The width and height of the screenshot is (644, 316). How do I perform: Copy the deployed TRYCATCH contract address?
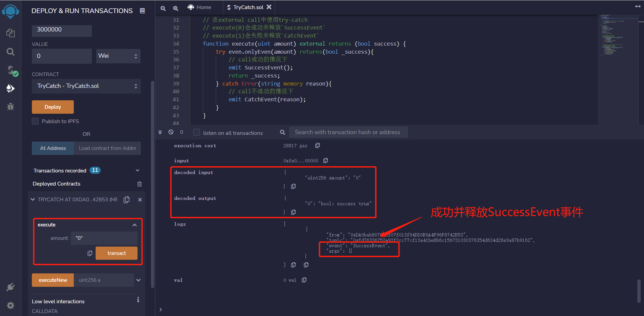(x=126, y=199)
